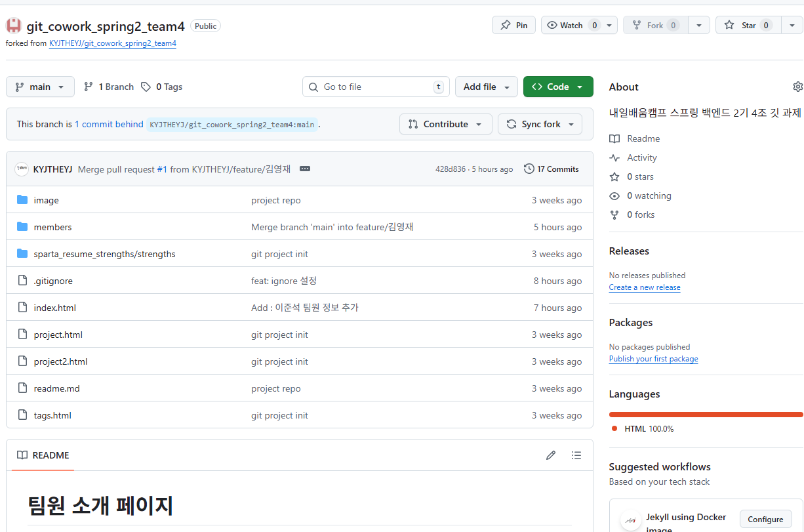This screenshot has height=532, width=804.
Task: Pin this repository with the Pin button
Action: coord(513,25)
